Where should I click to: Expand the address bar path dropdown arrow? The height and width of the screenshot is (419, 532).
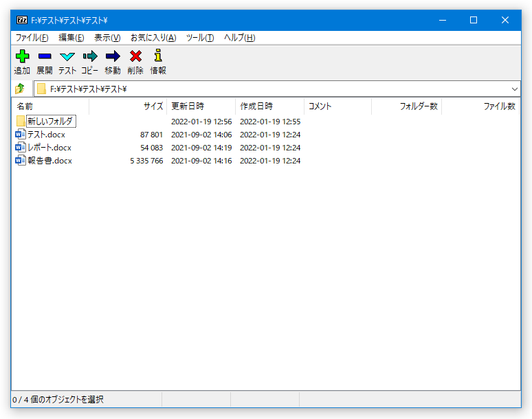click(514, 89)
